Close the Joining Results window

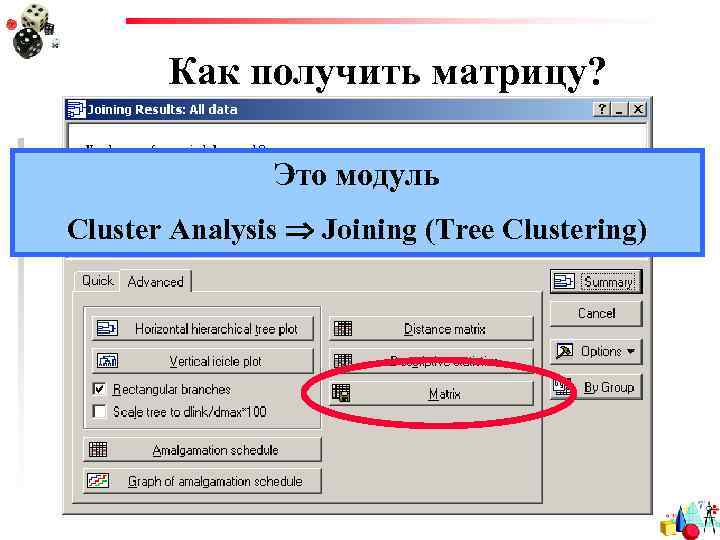click(638, 109)
